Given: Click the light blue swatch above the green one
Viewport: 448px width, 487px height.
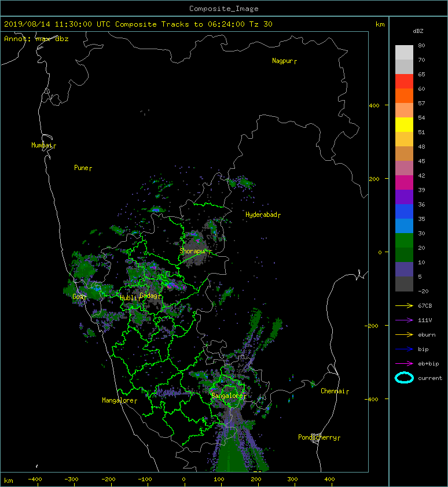Looking at the screenshot, I should pyautogui.click(x=404, y=226).
